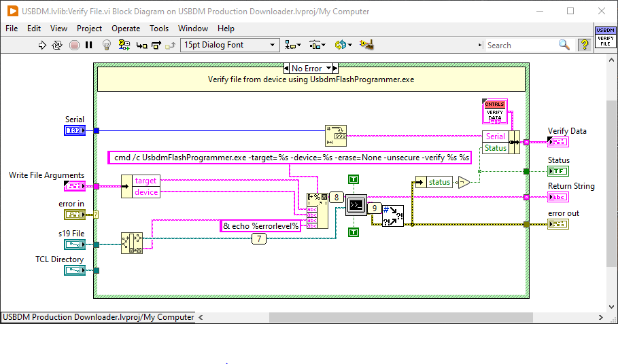618x364 pixels.
Task: Click Step Over button
Action: point(156,45)
